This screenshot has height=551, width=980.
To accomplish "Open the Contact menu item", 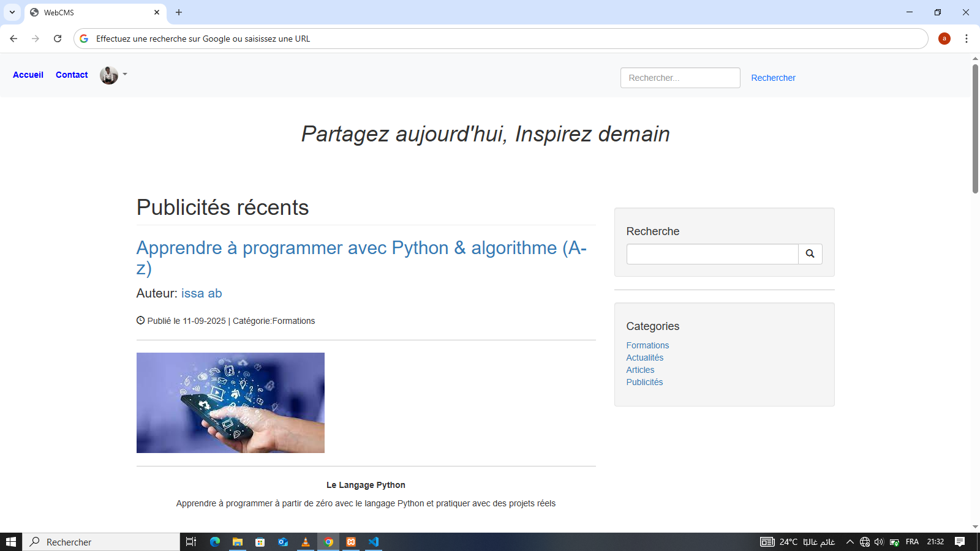I will (x=72, y=75).
